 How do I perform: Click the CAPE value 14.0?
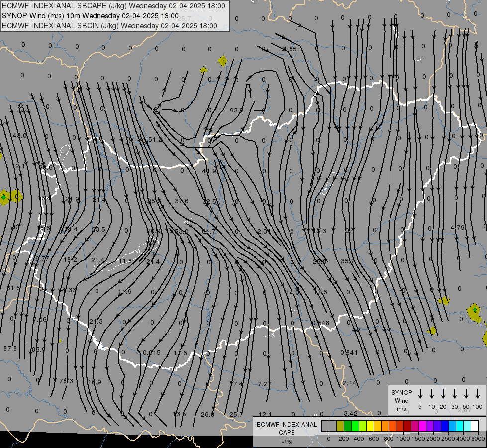292,293
